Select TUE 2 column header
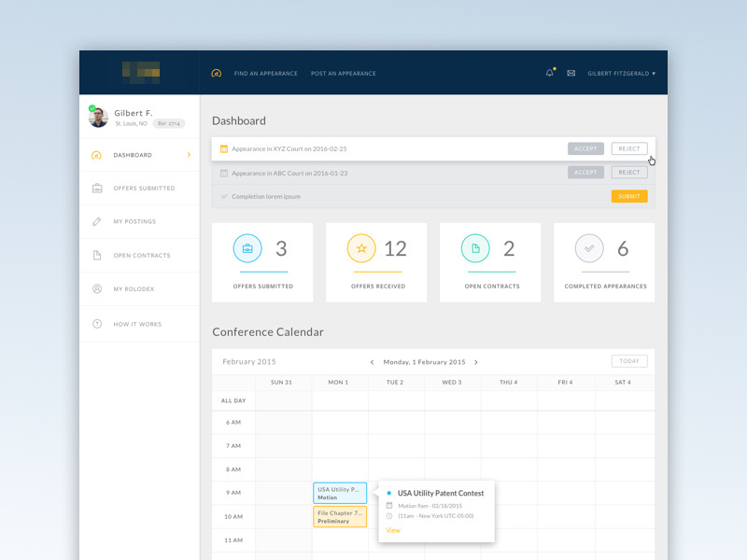This screenshot has height=560, width=747. (x=395, y=383)
